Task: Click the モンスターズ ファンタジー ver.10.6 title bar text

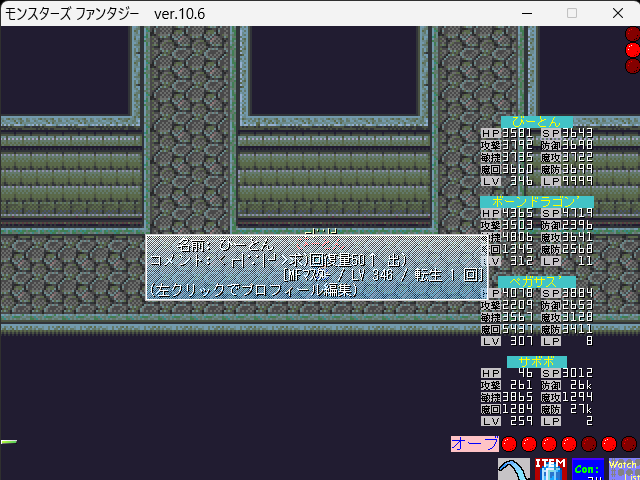Action: tap(105, 14)
